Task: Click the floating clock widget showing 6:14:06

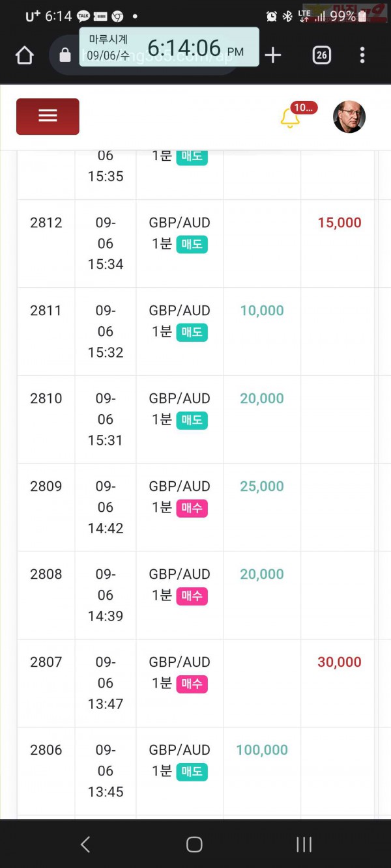Action: (x=169, y=47)
